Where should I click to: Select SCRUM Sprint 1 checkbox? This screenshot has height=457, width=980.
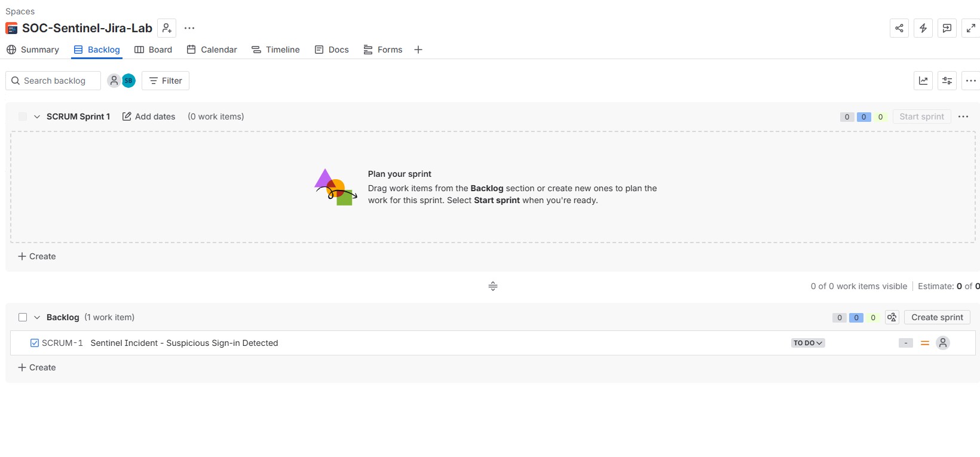(x=23, y=116)
